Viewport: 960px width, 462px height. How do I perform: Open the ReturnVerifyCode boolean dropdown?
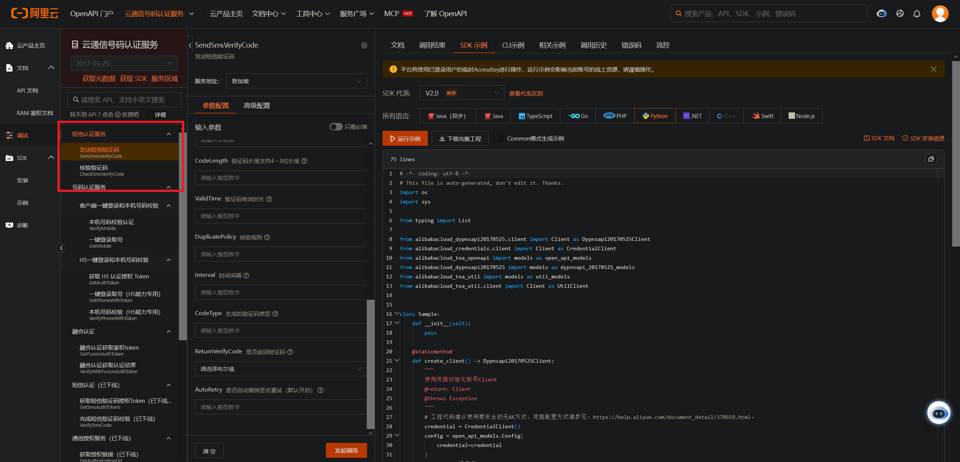click(x=281, y=369)
